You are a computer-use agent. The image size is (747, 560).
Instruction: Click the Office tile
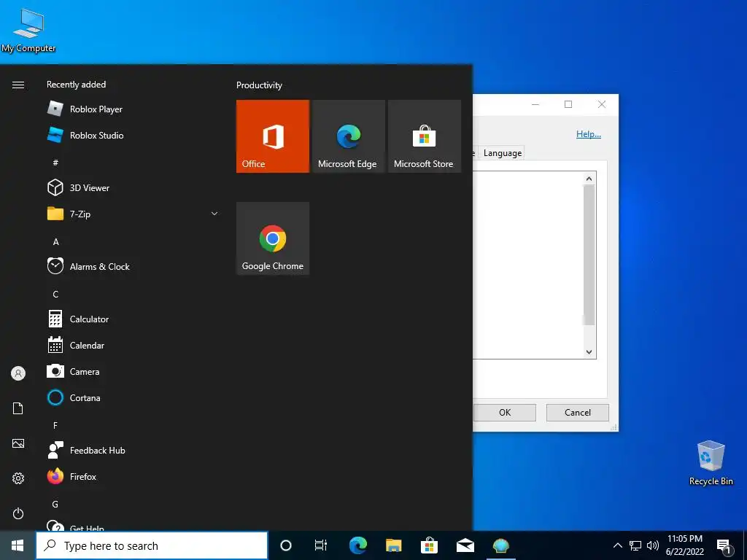pyautogui.click(x=273, y=136)
